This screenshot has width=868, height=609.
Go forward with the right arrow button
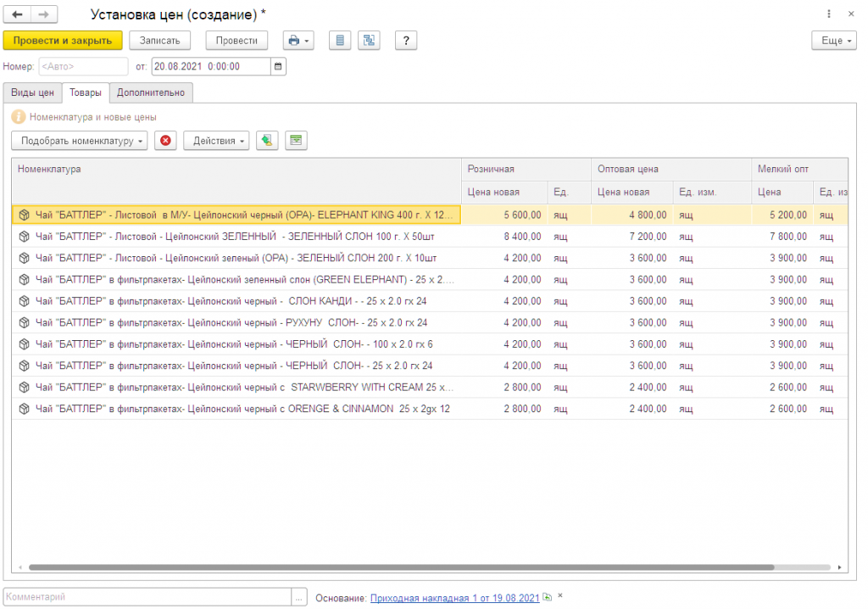tap(44, 14)
